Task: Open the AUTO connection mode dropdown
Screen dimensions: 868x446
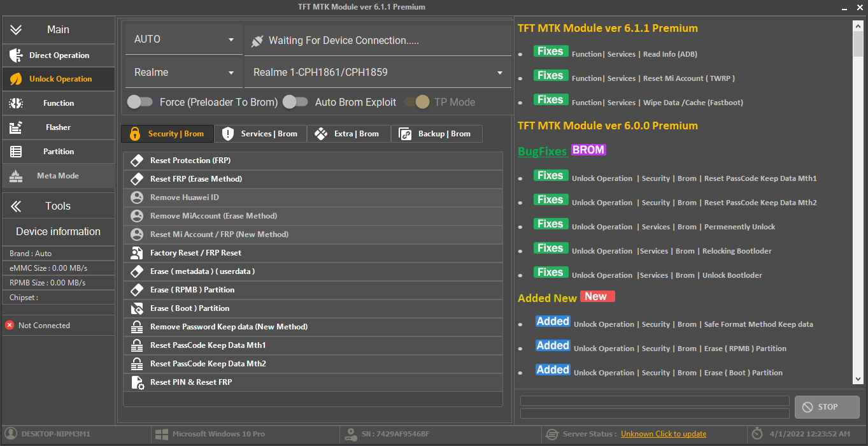Action: coord(183,39)
